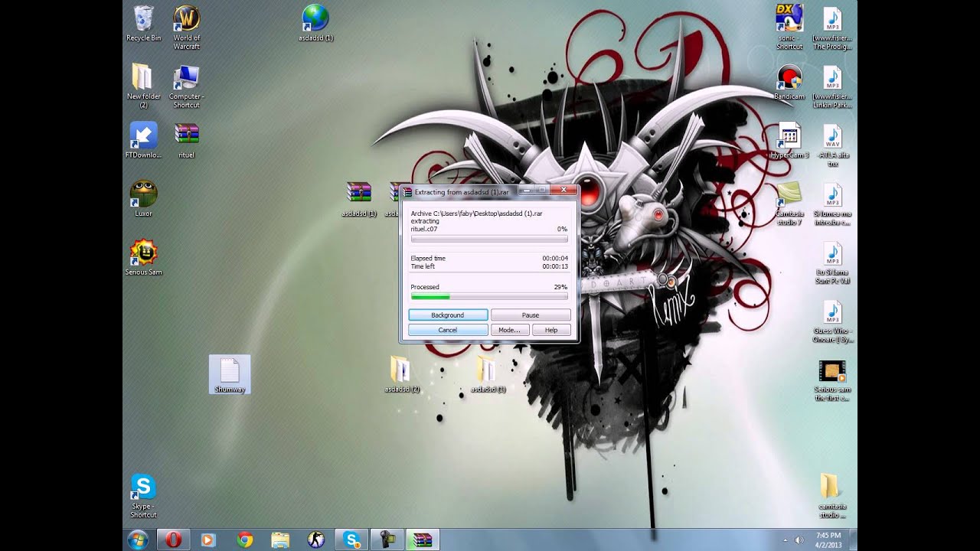The image size is (980, 551).
Task: Select the camtasia studio folder icon
Action: point(831,496)
